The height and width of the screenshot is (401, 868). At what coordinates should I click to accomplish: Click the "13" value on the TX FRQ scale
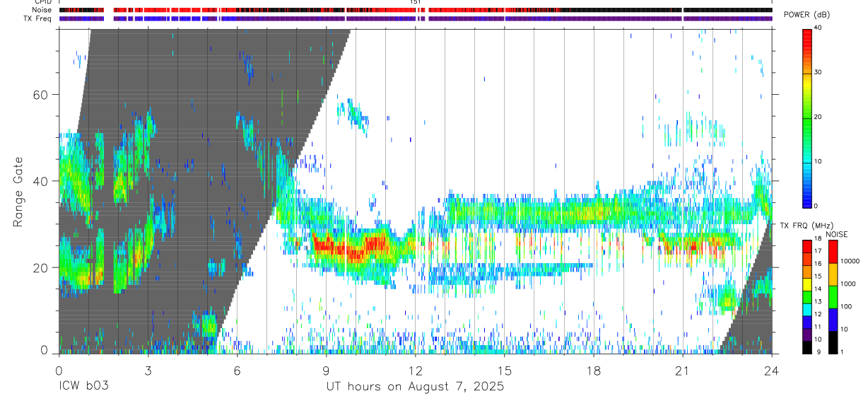tap(818, 302)
